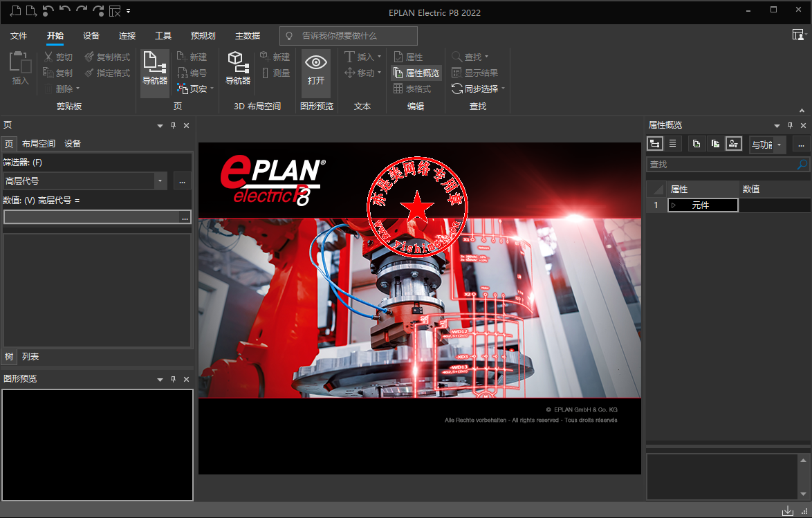This screenshot has height=518, width=812.
Task: Click the 复制格式 brush button
Action: (107, 57)
